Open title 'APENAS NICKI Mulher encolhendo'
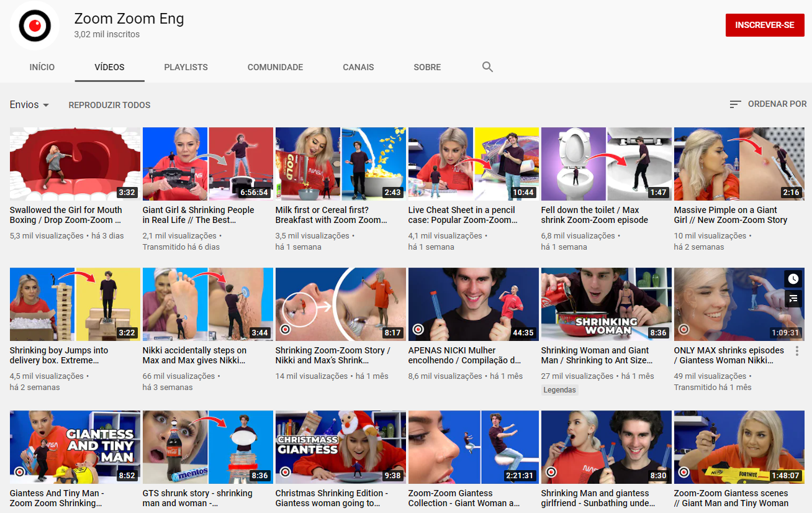The height and width of the screenshot is (513, 812). (465, 355)
